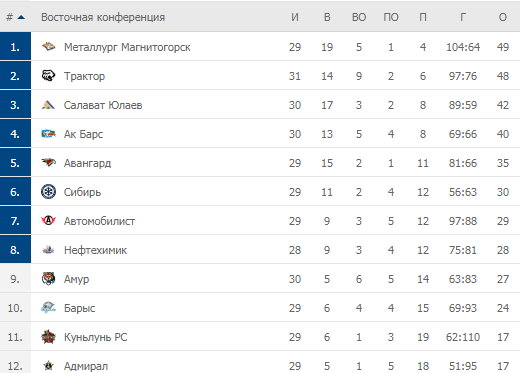The height and width of the screenshot is (373, 520).
Task: Click the Барыс team logo icon
Action: tap(48, 308)
